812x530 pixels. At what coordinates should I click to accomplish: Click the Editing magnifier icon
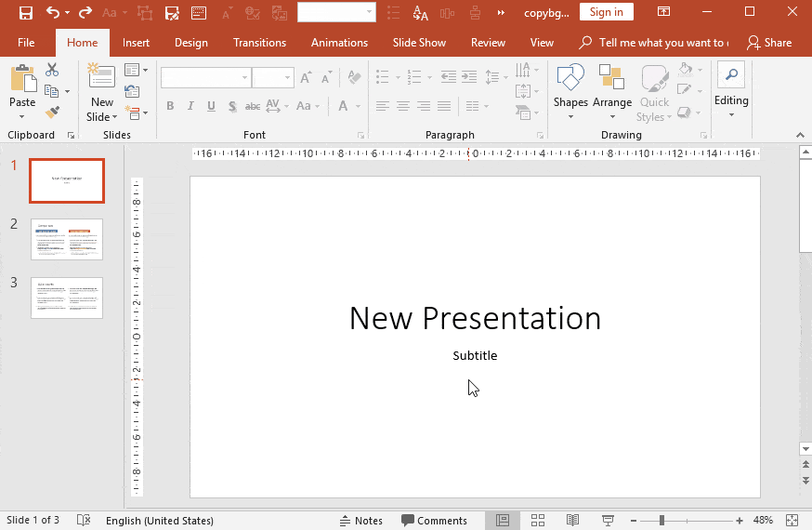point(731,75)
